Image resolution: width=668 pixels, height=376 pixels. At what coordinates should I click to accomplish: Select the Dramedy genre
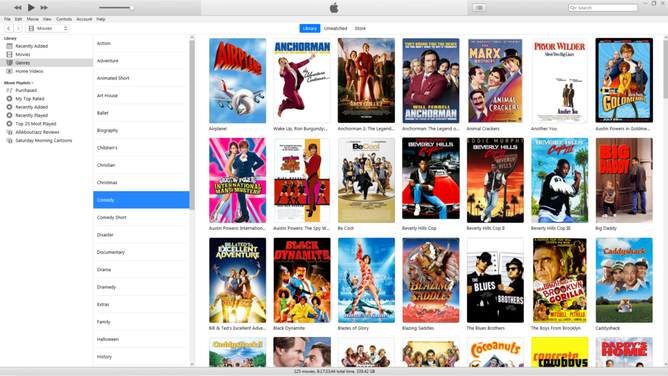(141, 287)
